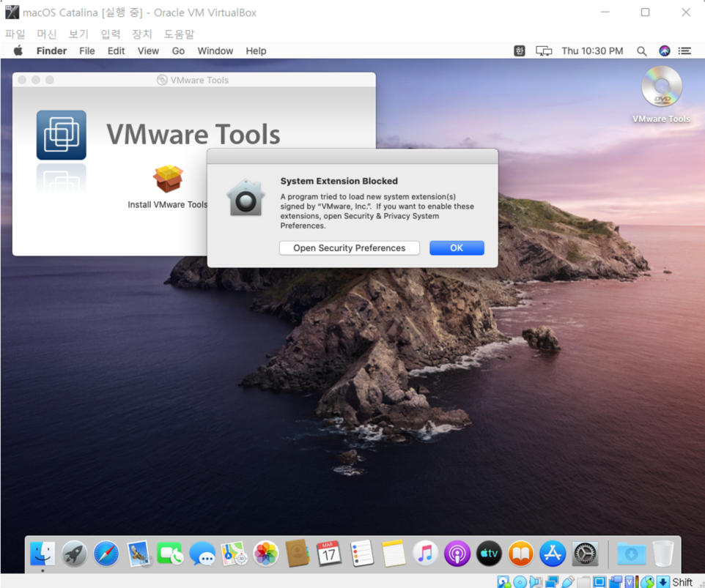This screenshot has height=588, width=705.
Task: Click OK in System Extension Blocked dialog
Action: [457, 248]
